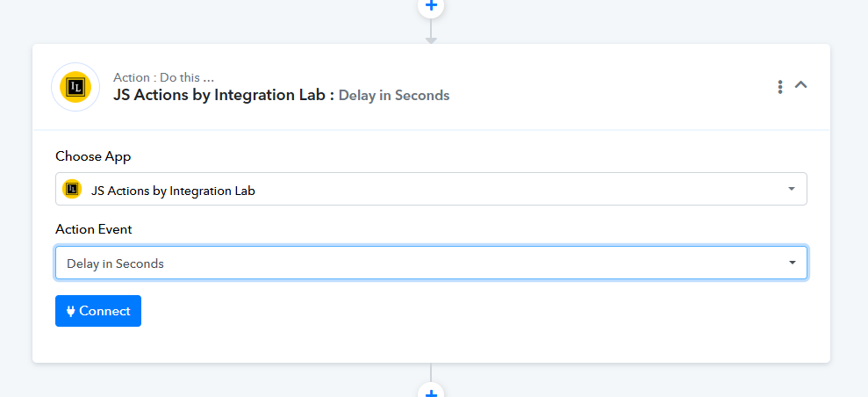
Task: Click the plug icon on the Connect button
Action: point(70,311)
